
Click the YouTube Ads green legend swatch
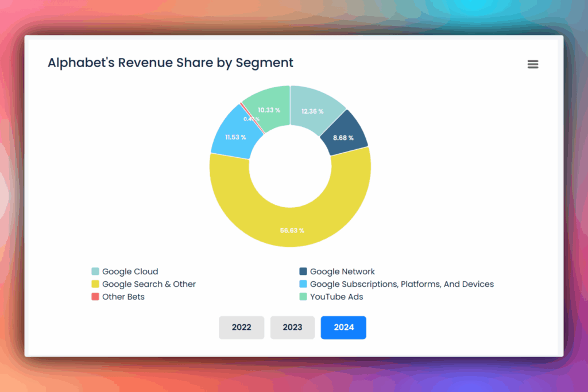[303, 297]
